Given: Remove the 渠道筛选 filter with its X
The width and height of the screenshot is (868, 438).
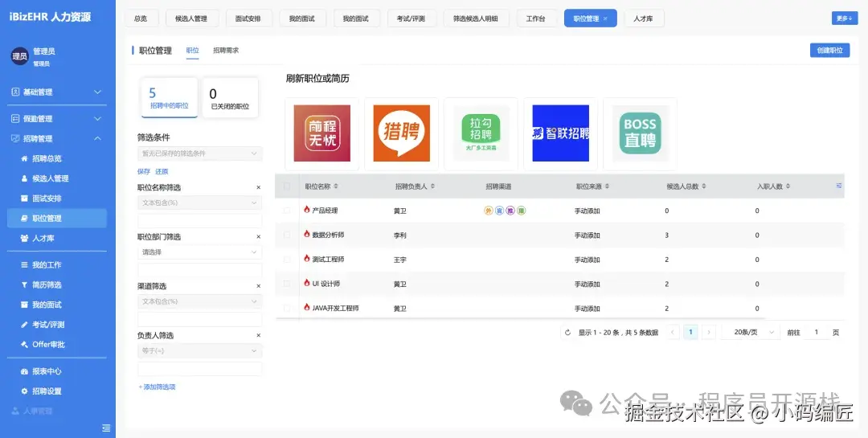Looking at the screenshot, I should [258, 286].
